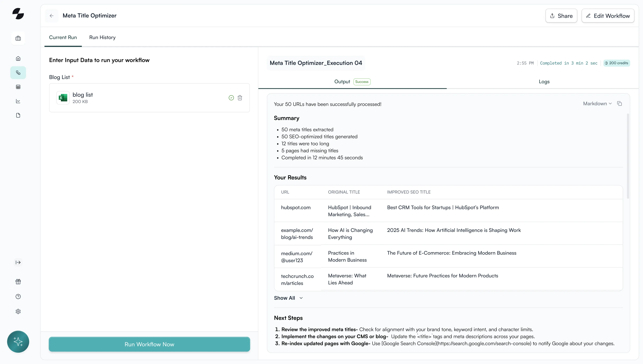Collapse the sidebar via briefcase workspace icon
643x364 pixels.
pyautogui.click(x=18, y=38)
